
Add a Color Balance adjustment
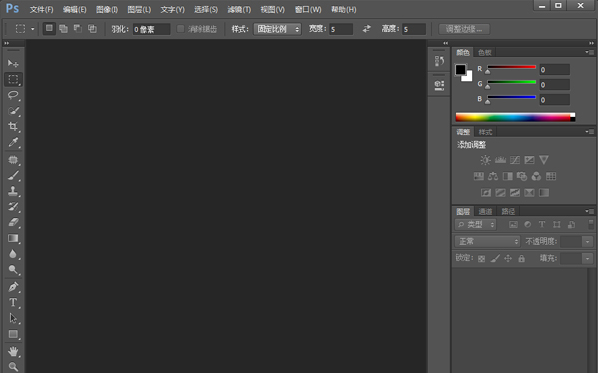(493, 176)
